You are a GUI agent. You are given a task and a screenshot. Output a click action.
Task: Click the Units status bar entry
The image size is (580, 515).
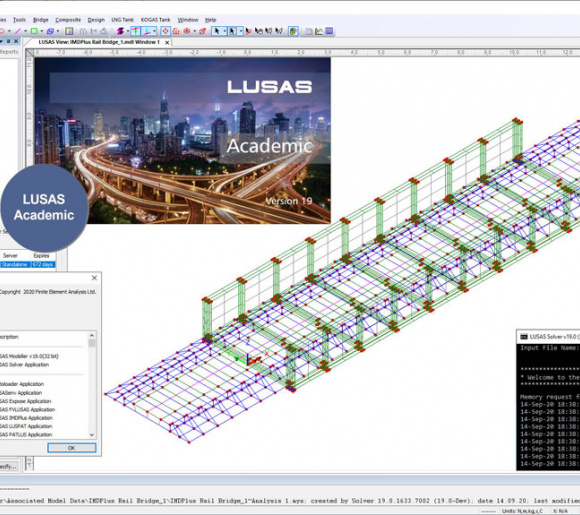point(522,511)
